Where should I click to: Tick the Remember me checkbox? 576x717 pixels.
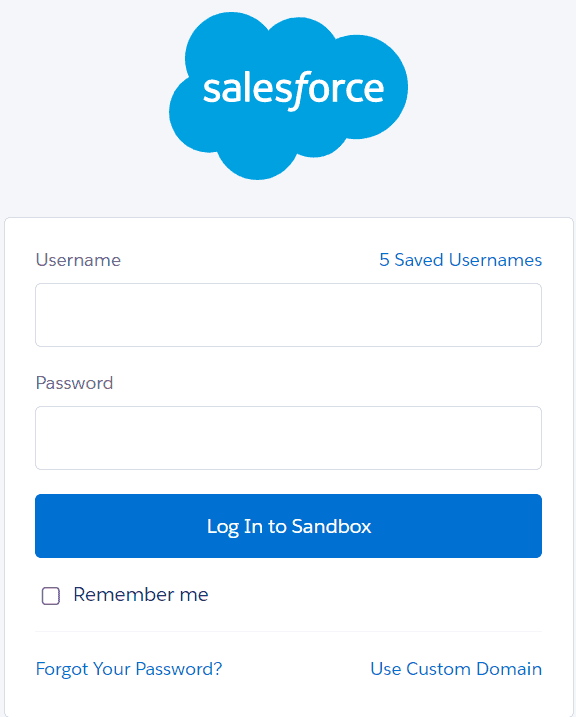(x=51, y=596)
